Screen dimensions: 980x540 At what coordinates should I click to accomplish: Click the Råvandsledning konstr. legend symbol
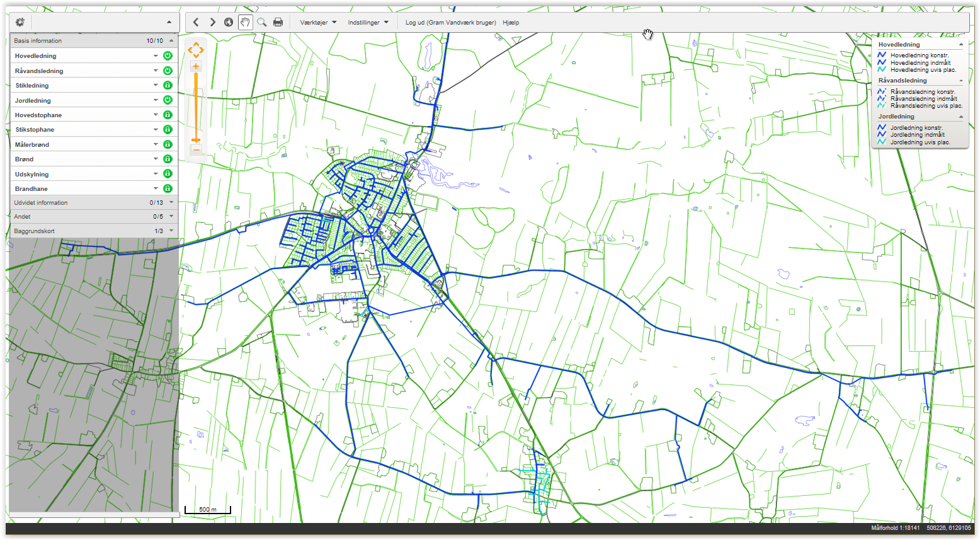pyautogui.click(x=882, y=92)
